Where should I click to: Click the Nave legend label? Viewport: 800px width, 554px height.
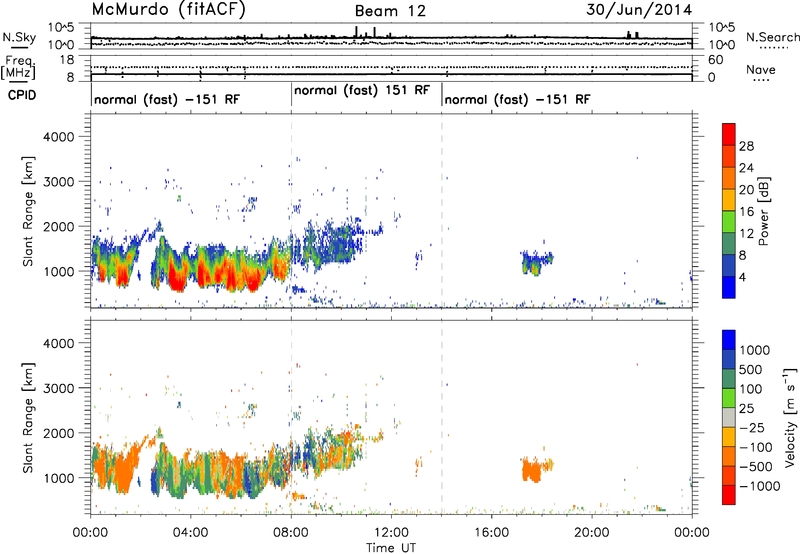tap(761, 70)
